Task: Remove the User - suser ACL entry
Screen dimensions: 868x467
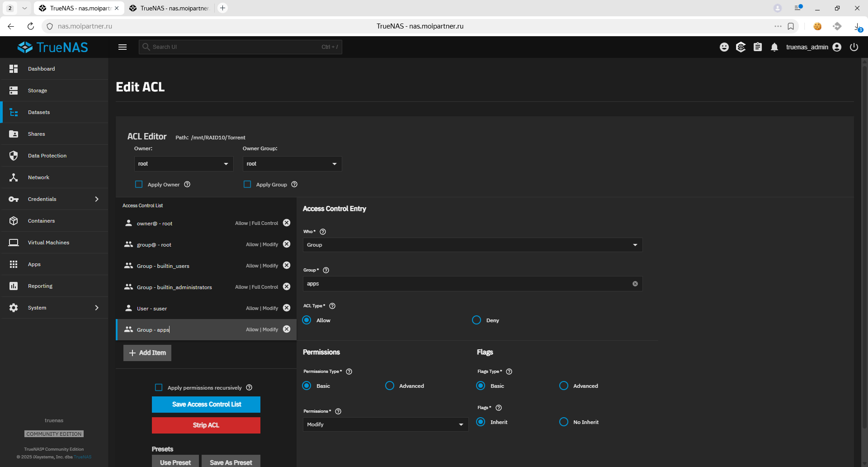Action: 287,308
